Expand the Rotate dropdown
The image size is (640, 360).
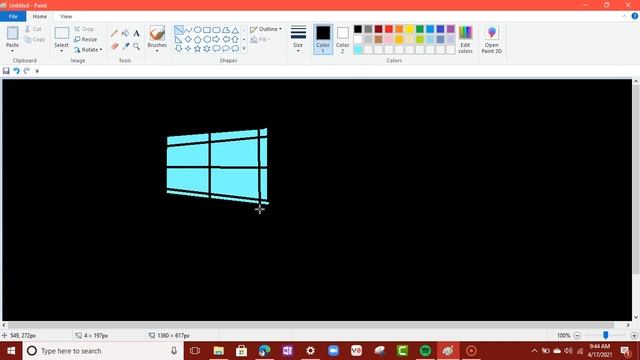coord(101,50)
